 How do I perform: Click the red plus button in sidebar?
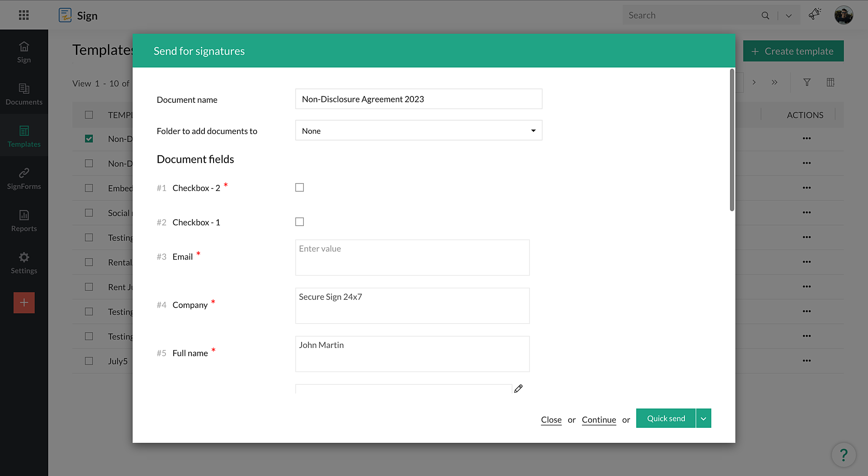click(x=24, y=302)
